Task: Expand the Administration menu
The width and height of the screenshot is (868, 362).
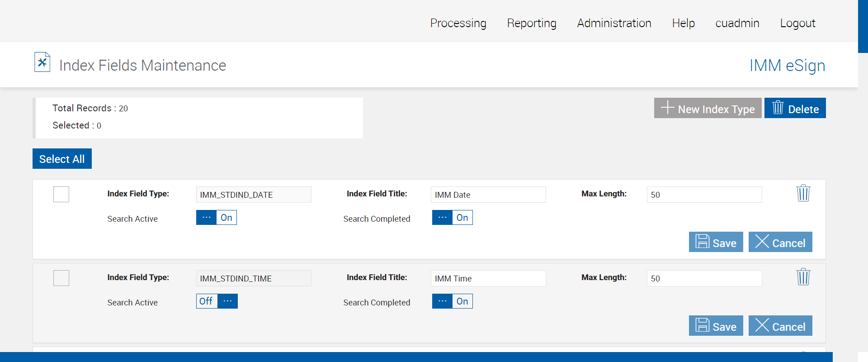Action: 614,23
